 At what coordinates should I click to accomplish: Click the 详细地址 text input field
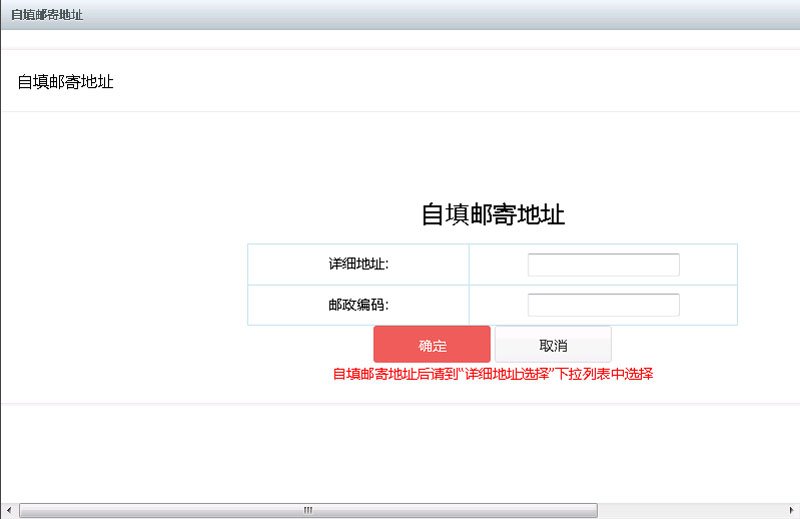(603, 264)
